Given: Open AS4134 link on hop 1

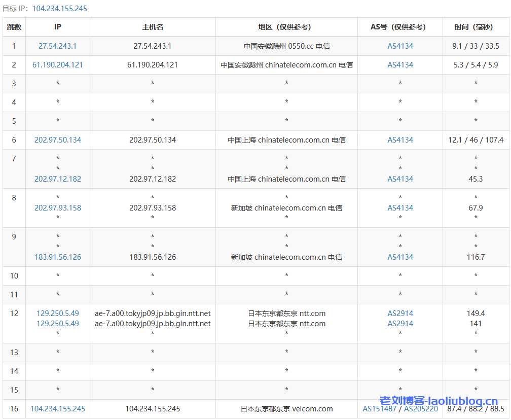Looking at the screenshot, I should click(400, 46).
